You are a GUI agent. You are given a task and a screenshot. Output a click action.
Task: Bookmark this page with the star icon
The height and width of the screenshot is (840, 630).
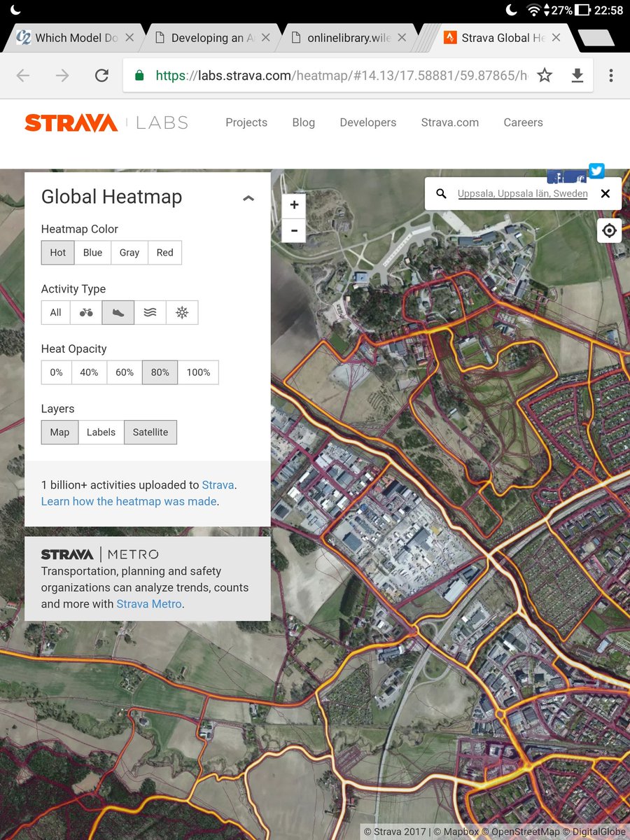pyautogui.click(x=545, y=76)
